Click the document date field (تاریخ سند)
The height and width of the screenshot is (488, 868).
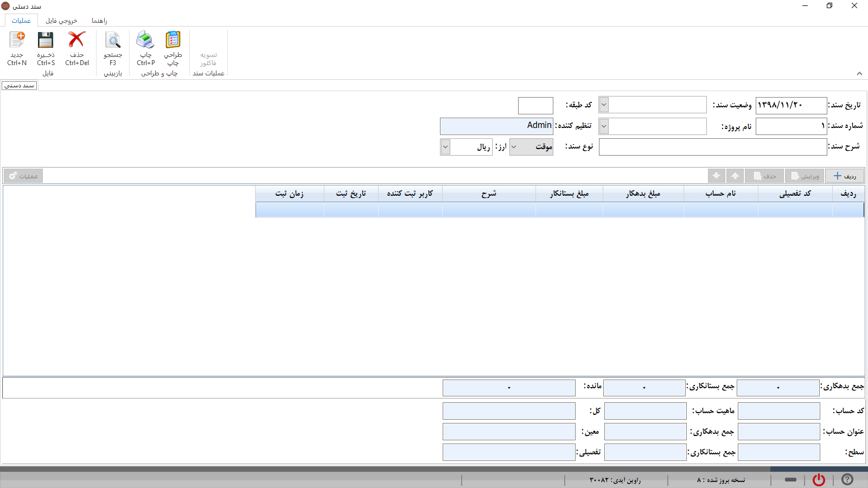[790, 105]
